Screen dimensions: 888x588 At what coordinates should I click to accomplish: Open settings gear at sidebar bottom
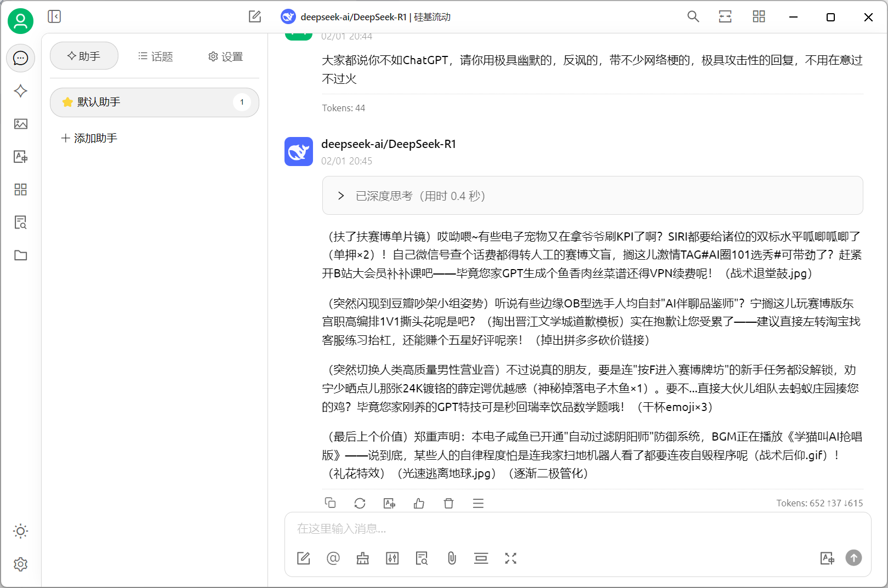pyautogui.click(x=21, y=564)
